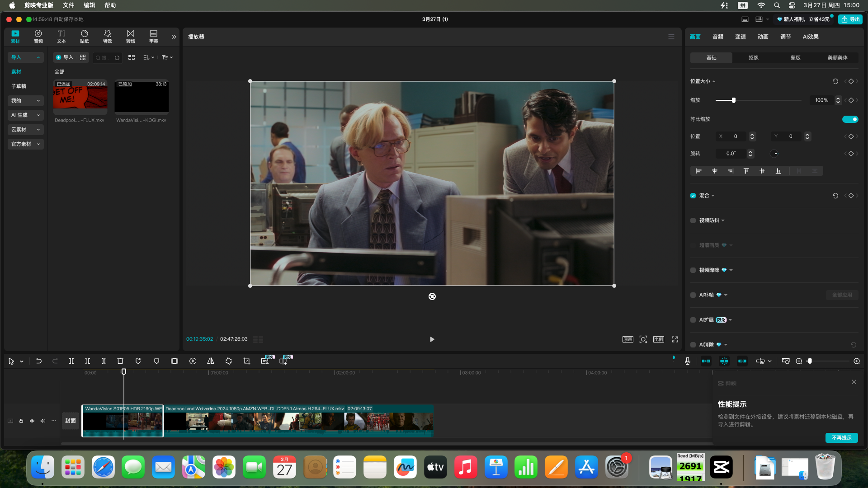Enable the AI扩展 checkbox

click(x=693, y=320)
